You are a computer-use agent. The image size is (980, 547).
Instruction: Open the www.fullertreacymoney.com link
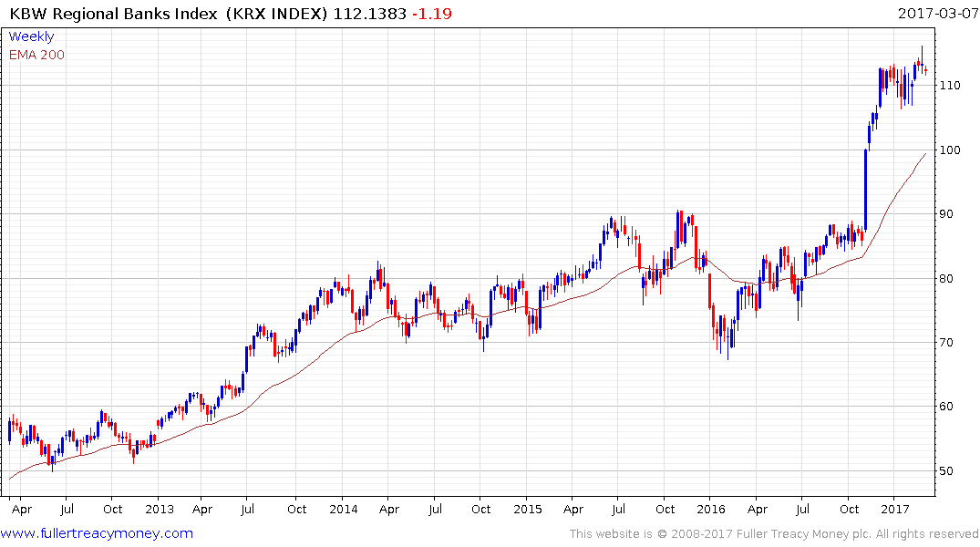tap(97, 533)
